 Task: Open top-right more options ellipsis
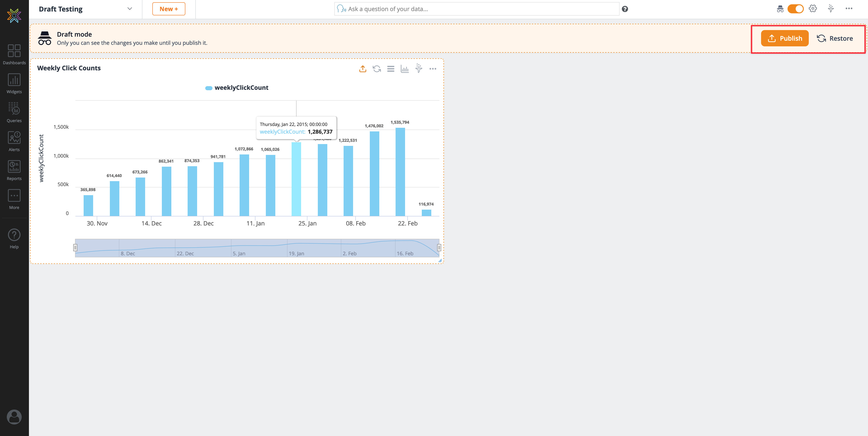point(849,9)
